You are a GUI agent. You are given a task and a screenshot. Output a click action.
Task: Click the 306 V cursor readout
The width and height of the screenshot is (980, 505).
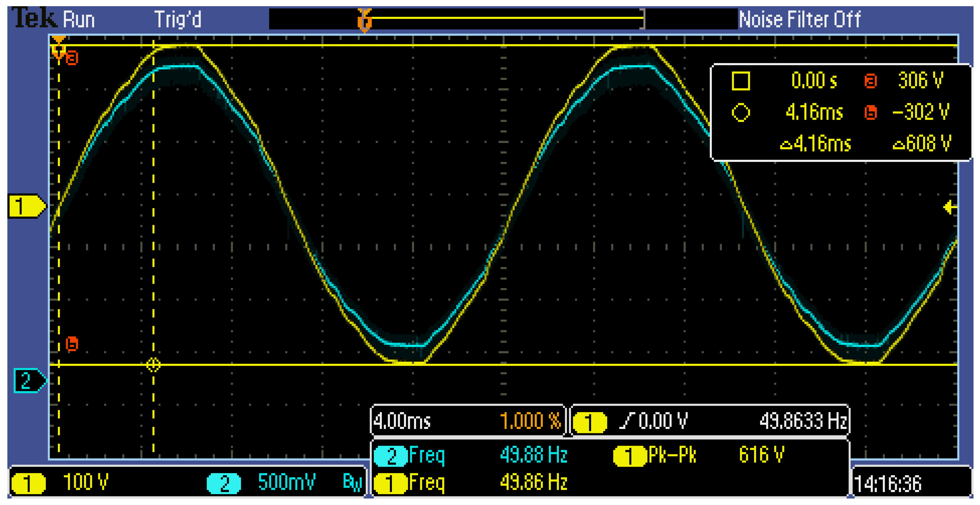921,80
